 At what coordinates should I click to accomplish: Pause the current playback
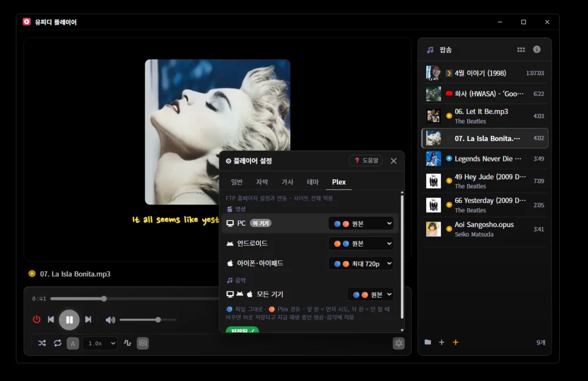click(69, 320)
